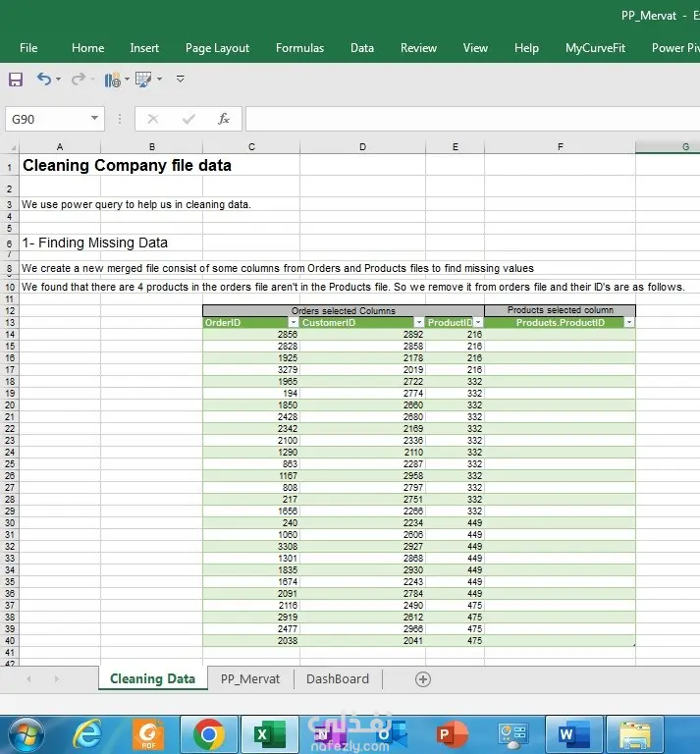
Task: Click the Insert Function fx icon
Action: (224, 119)
